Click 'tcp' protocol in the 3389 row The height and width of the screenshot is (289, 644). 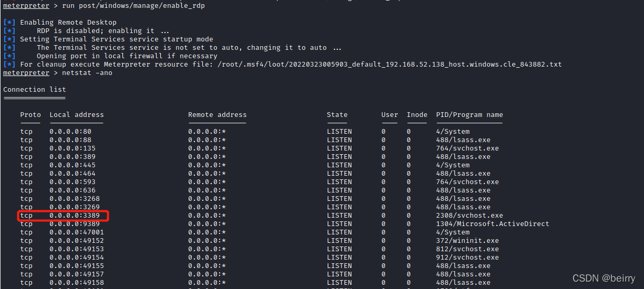26,215
